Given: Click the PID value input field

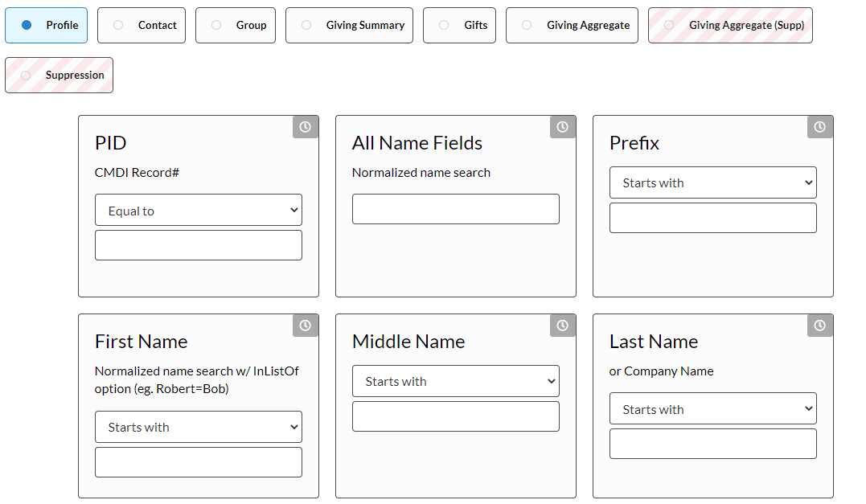Looking at the screenshot, I should [199, 245].
